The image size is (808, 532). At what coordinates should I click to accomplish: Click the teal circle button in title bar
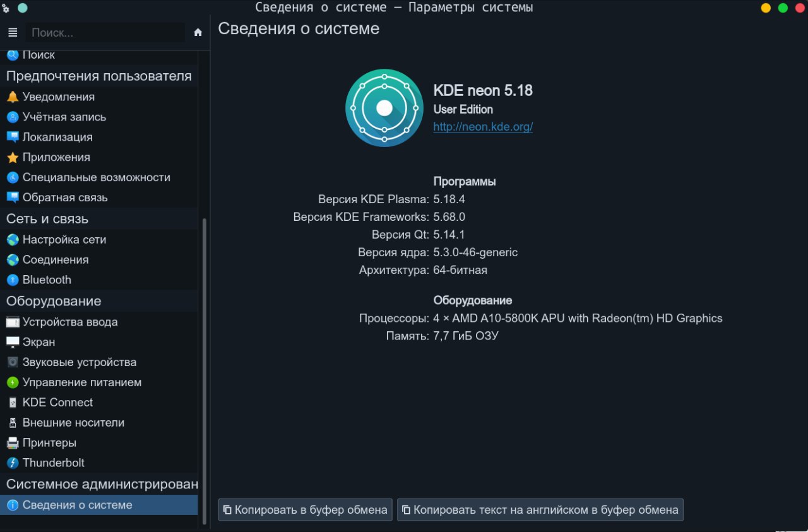(x=22, y=8)
